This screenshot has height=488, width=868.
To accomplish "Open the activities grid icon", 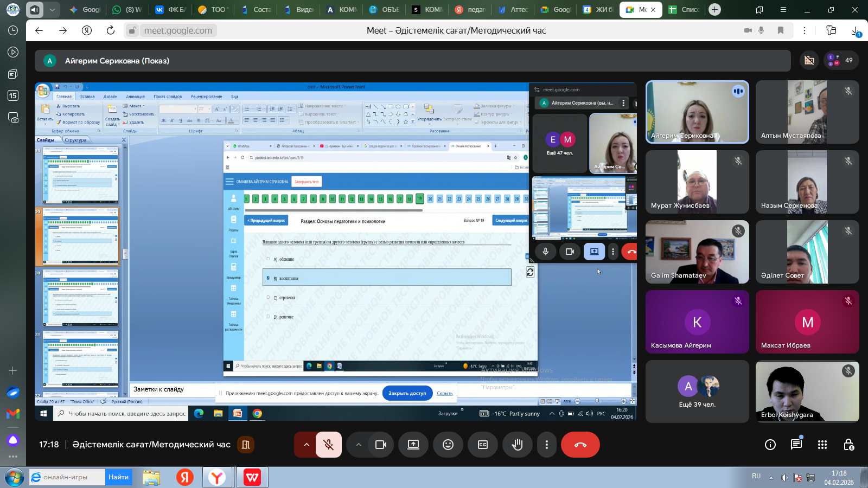I will [x=822, y=445].
